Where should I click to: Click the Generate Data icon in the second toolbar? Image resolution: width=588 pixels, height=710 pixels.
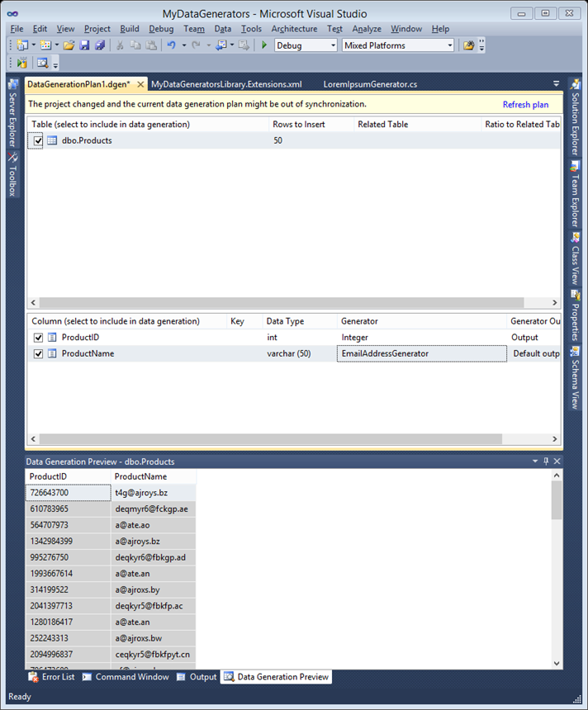pyautogui.click(x=21, y=63)
